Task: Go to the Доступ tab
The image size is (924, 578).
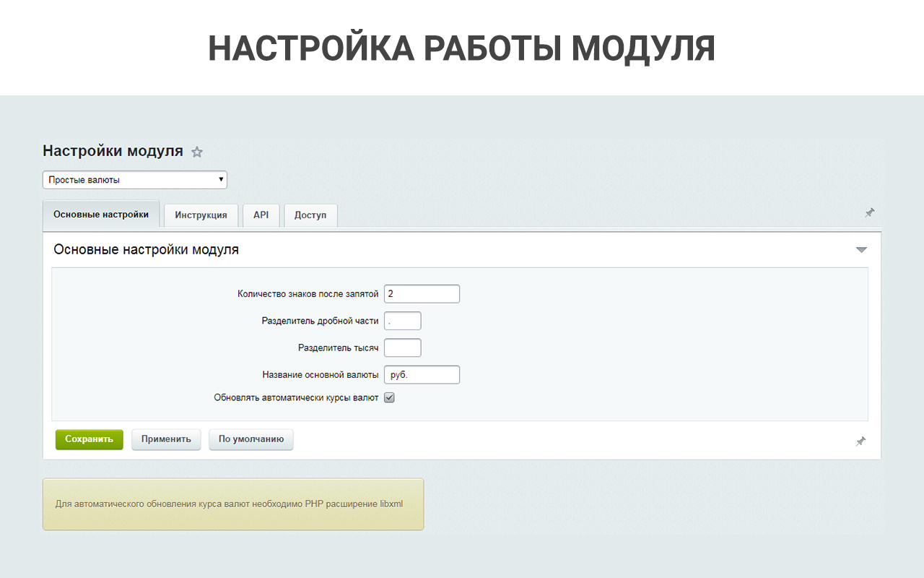Action: [x=310, y=215]
